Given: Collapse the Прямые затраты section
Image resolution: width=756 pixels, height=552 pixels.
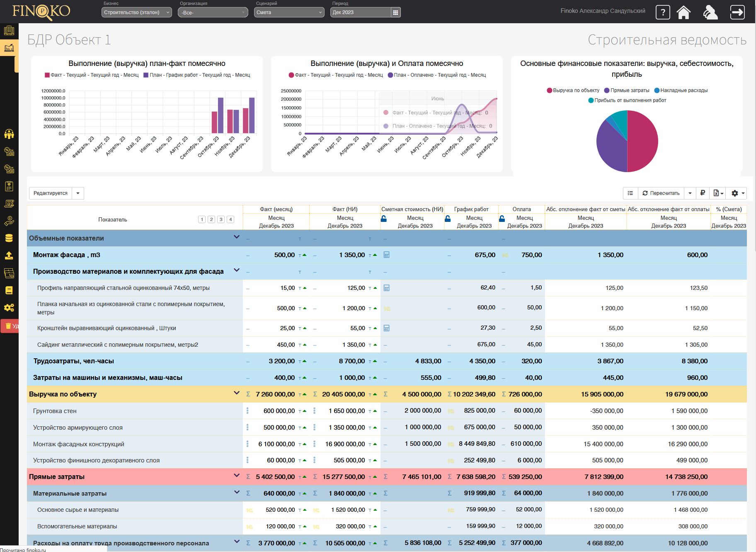Looking at the screenshot, I should tap(237, 476).
